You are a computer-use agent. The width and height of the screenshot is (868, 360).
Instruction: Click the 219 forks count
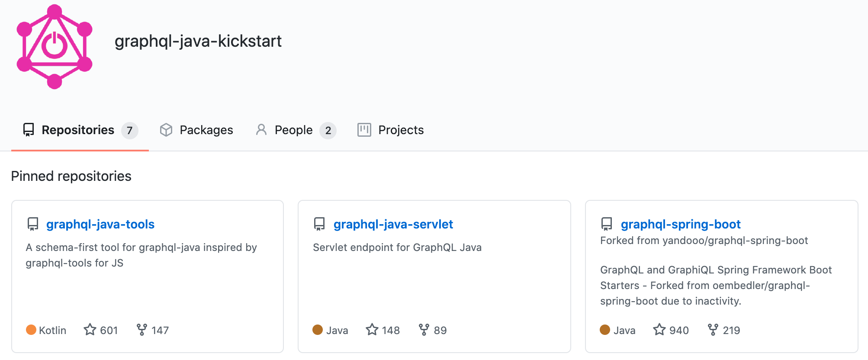point(731,331)
